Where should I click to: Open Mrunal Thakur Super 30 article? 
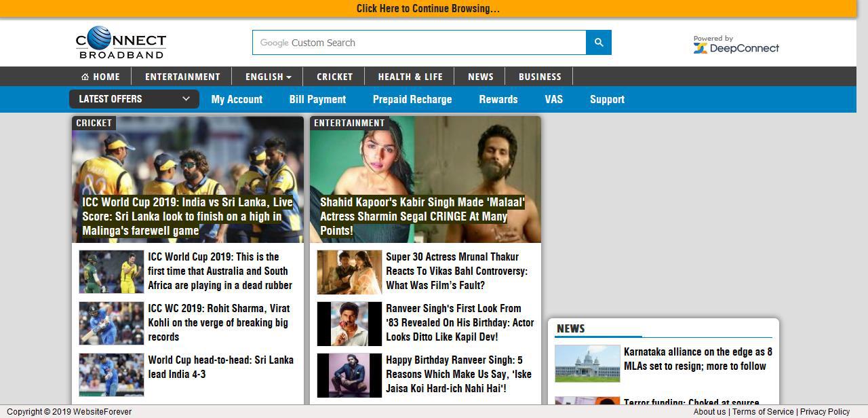[x=457, y=271]
